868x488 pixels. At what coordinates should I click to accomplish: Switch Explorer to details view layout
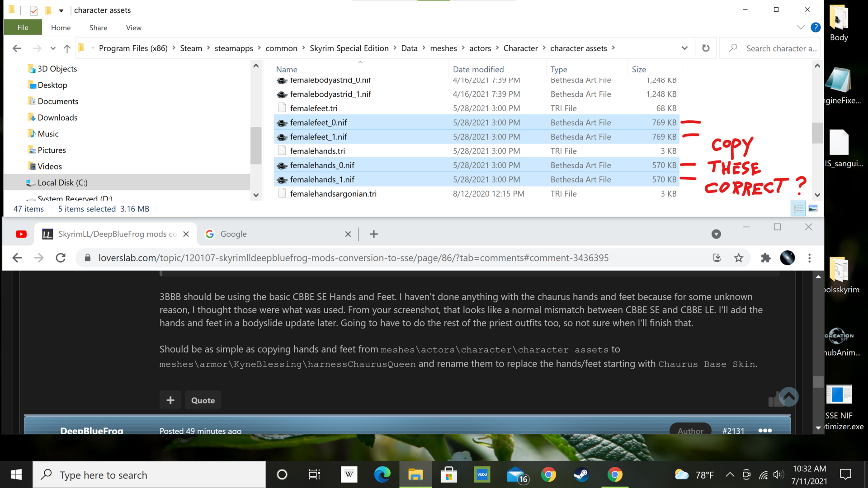tap(798, 209)
